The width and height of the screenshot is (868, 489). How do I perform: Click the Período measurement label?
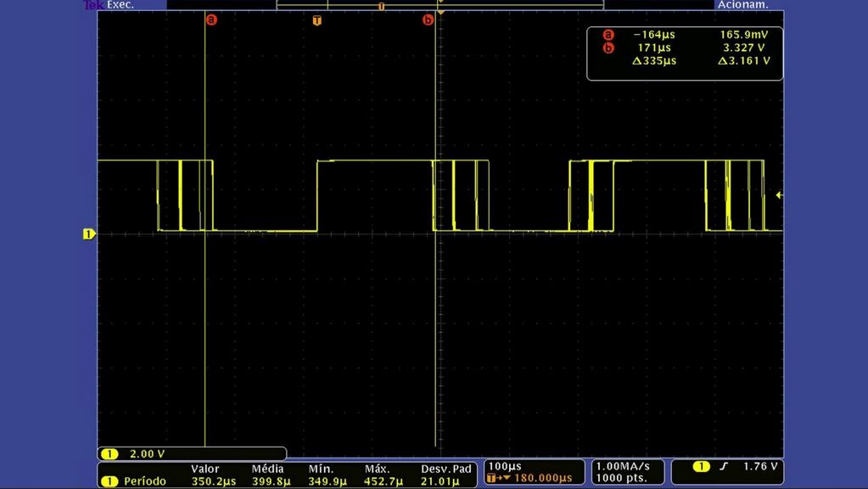pos(145,481)
